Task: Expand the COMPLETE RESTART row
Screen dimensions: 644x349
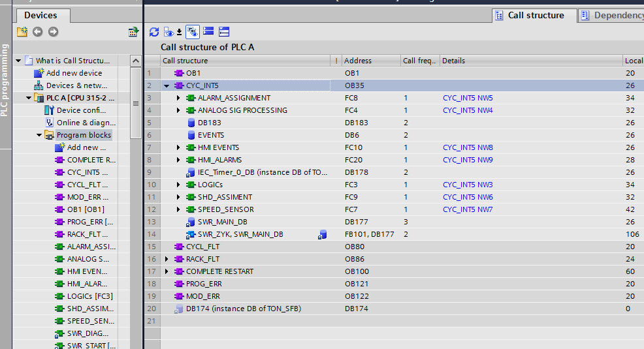Action: 167,271
